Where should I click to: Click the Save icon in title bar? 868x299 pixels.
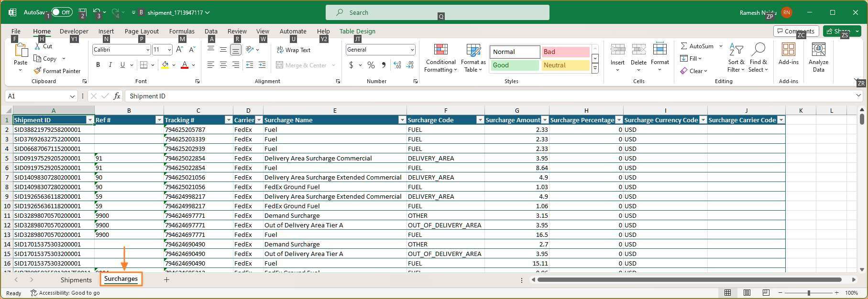click(x=82, y=12)
